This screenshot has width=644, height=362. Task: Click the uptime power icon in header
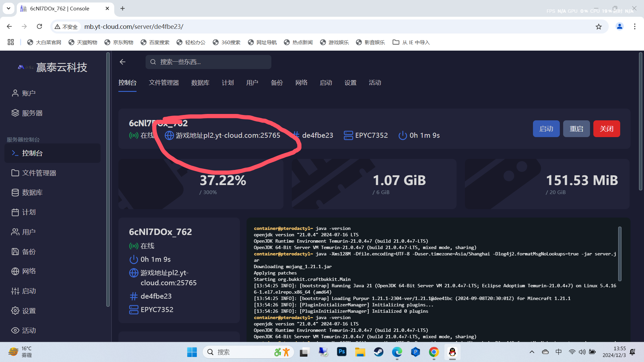[402, 135]
